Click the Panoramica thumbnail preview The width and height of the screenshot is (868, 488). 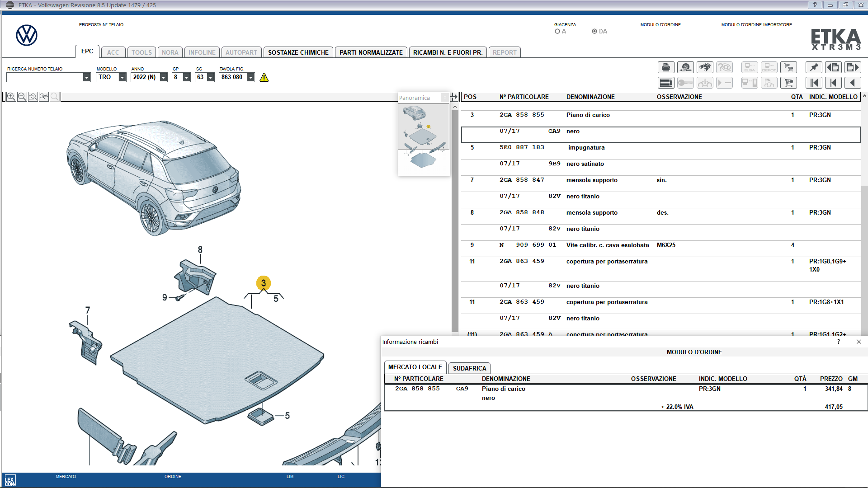tap(424, 139)
